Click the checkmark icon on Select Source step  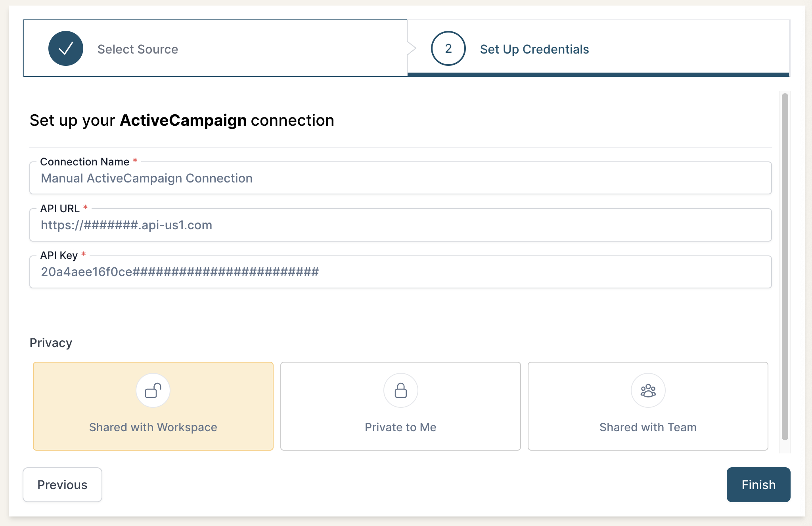65,48
